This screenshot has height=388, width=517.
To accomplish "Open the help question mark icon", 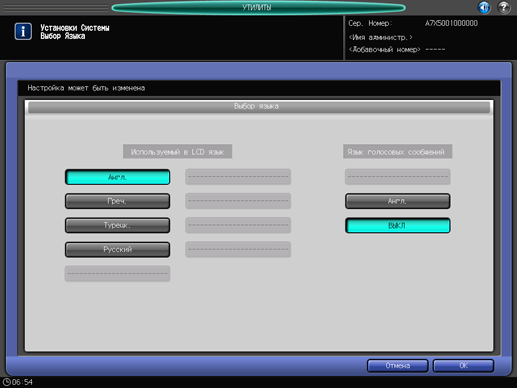I will pos(504,7).
